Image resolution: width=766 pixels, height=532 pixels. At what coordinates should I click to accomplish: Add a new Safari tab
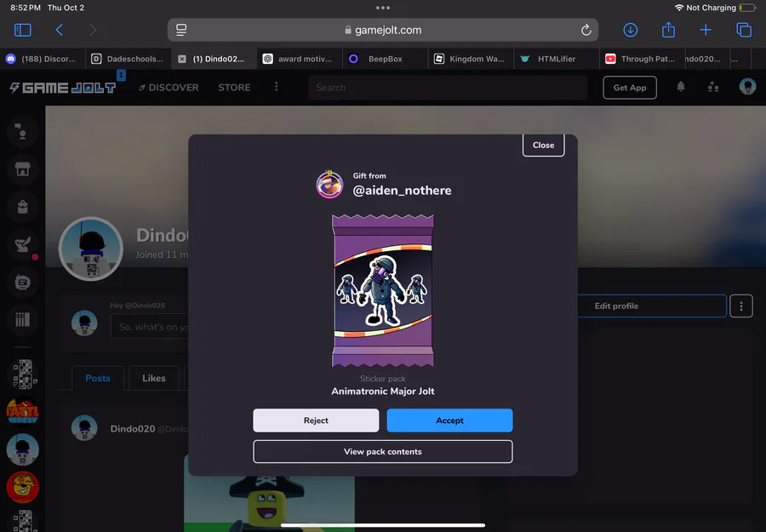point(706,30)
